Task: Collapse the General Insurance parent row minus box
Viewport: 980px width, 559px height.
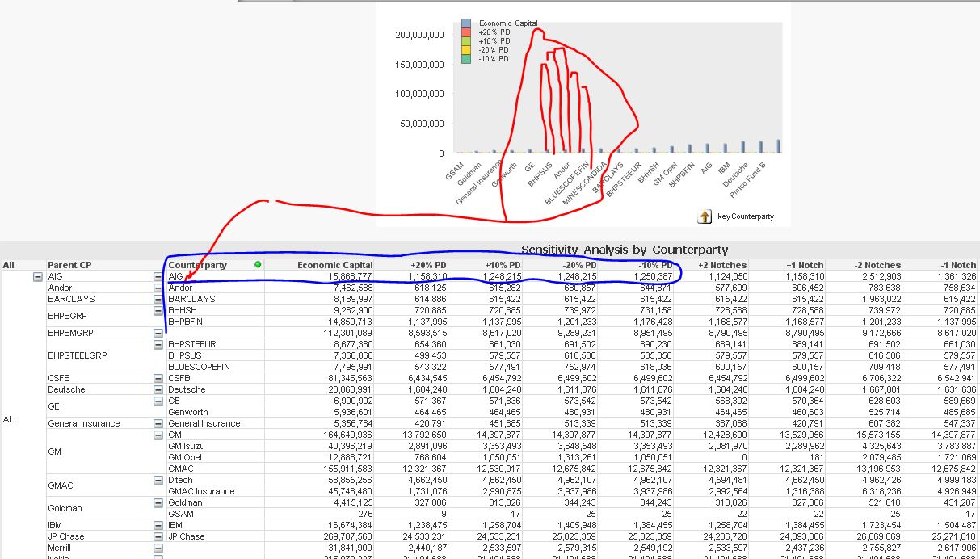Action: coord(158,423)
